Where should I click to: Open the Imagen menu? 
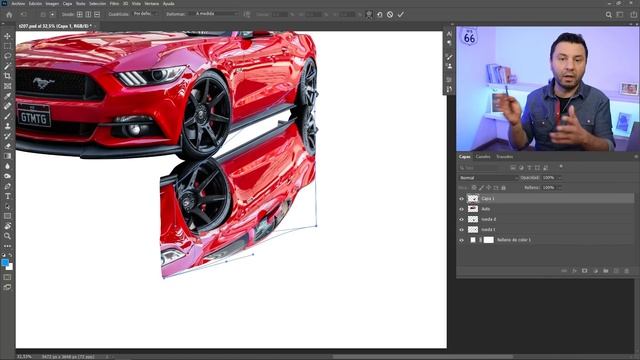[52, 4]
